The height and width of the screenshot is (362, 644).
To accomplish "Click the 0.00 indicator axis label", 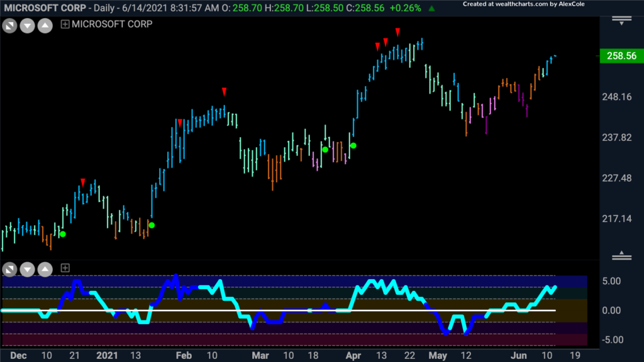I will (x=611, y=310).
